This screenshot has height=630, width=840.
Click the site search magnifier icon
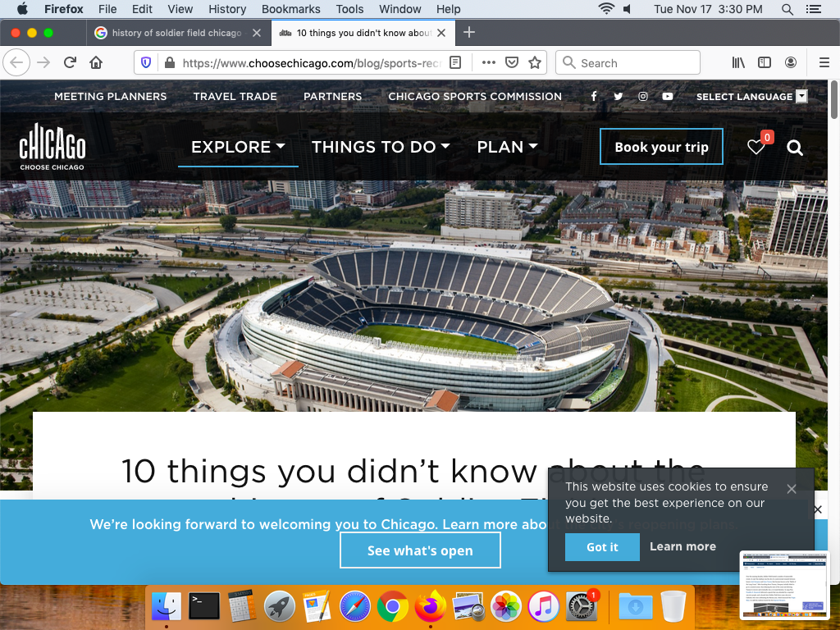[794, 148]
